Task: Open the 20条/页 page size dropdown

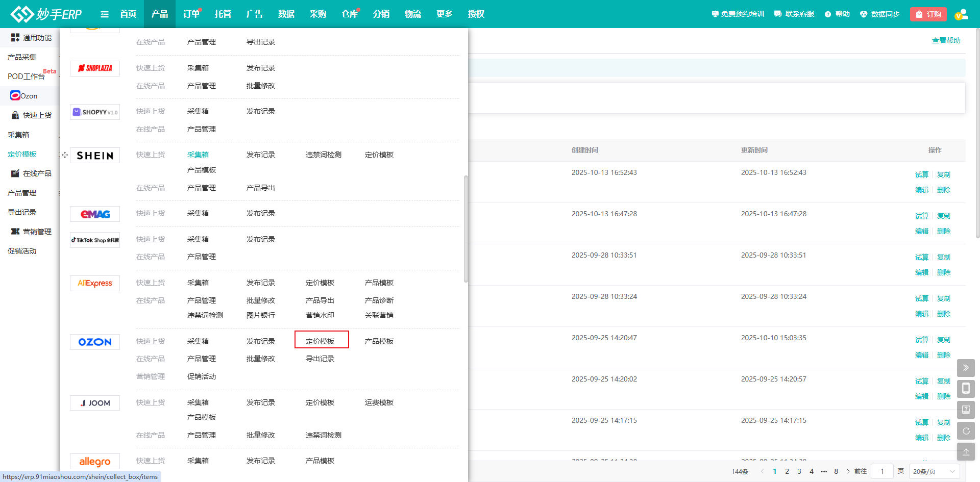Action: [934, 471]
